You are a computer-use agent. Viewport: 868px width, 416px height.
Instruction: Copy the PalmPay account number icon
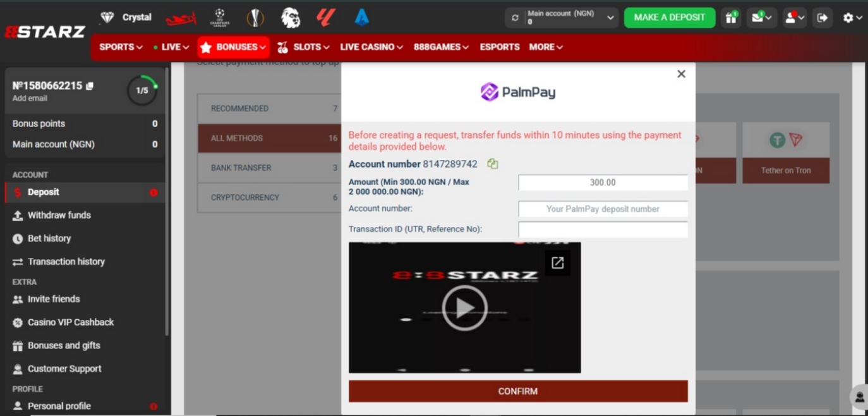coord(493,164)
